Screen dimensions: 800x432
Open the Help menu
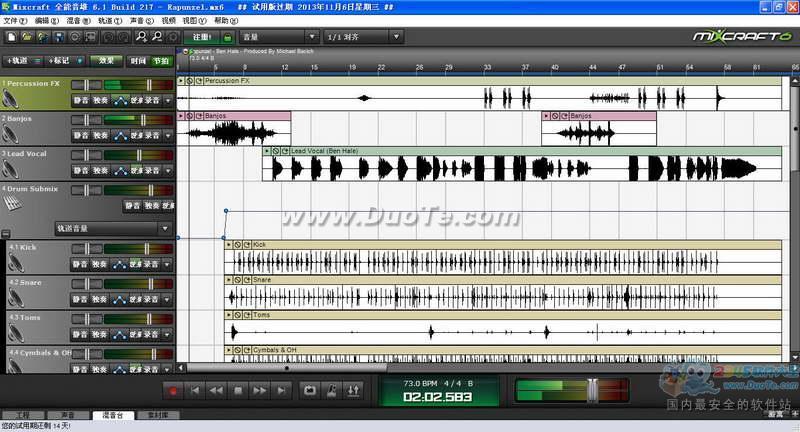point(226,21)
